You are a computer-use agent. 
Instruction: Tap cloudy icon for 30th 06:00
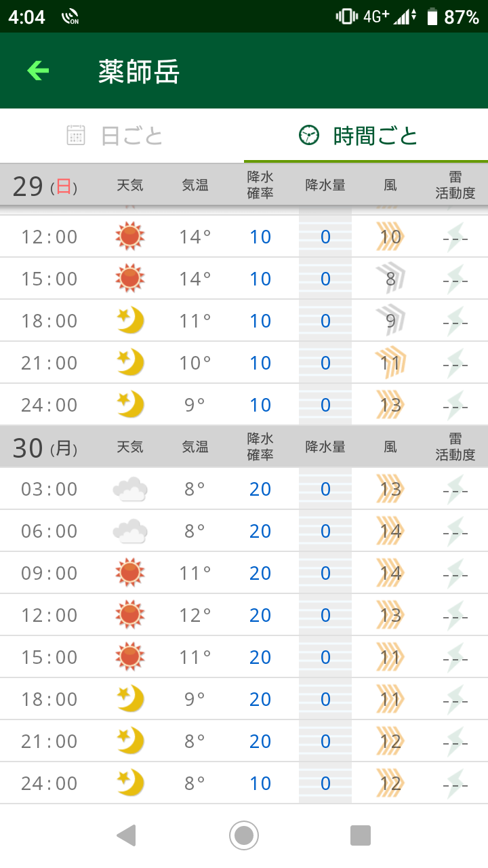click(130, 531)
